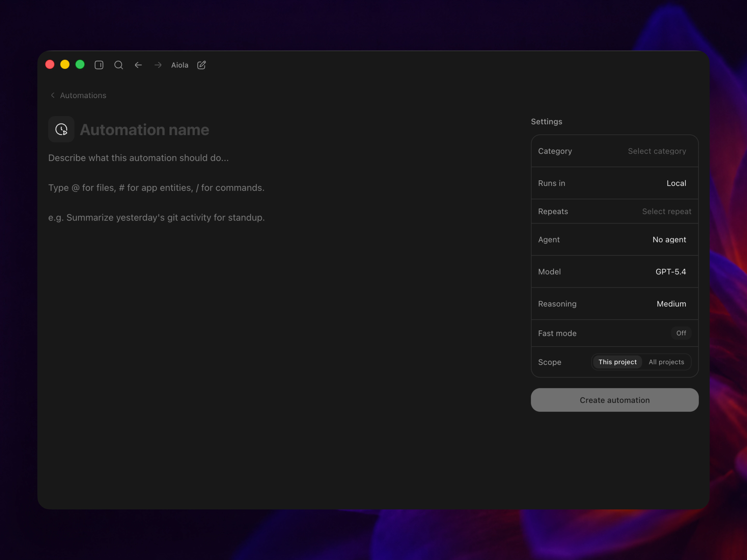
Task: Change the Medium reasoning level
Action: pyautogui.click(x=671, y=304)
